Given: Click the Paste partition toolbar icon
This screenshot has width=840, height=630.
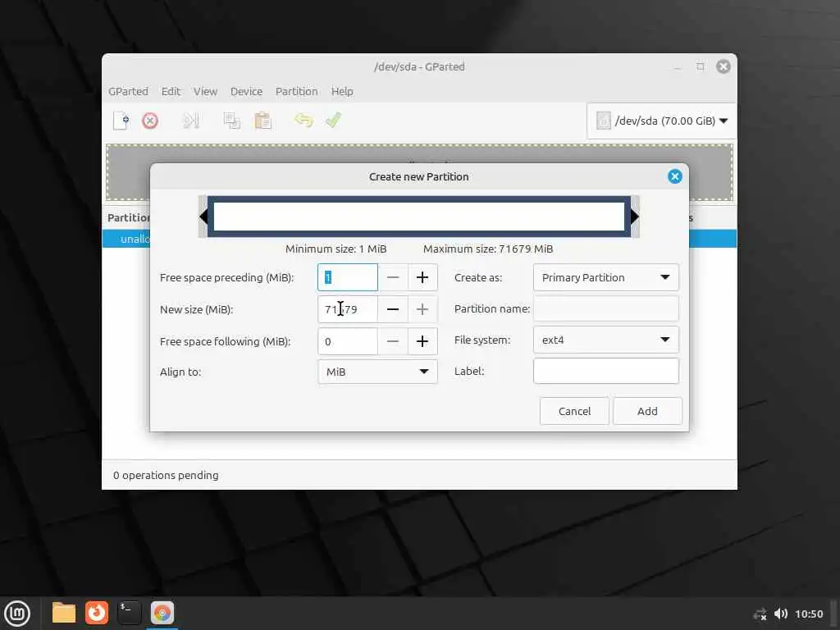Looking at the screenshot, I should click(262, 121).
